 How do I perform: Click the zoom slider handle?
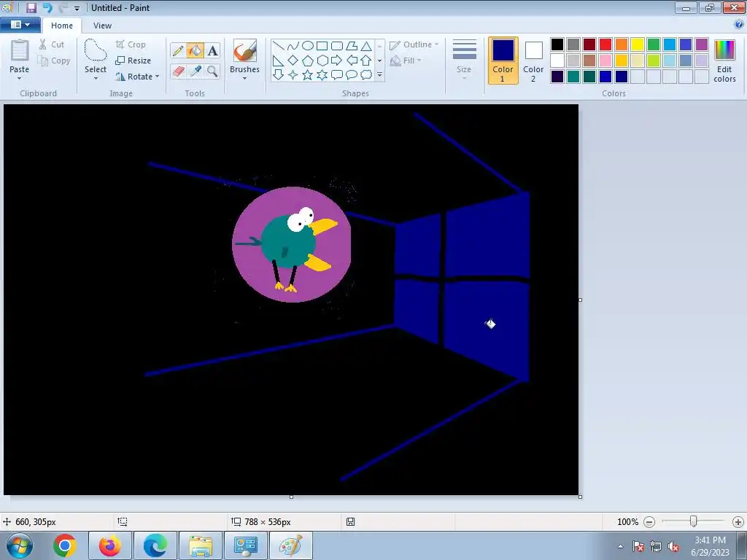click(x=694, y=522)
